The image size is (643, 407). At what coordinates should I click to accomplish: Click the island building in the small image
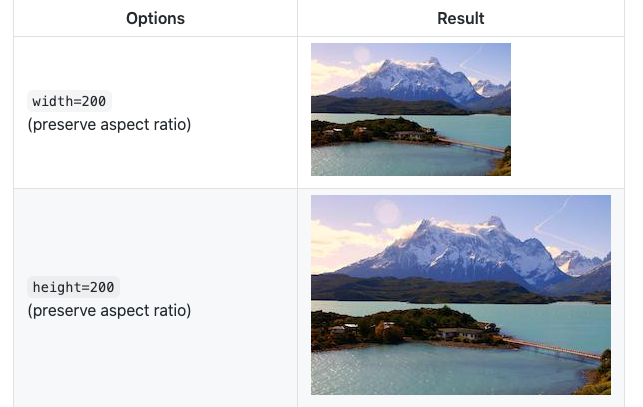click(x=409, y=134)
